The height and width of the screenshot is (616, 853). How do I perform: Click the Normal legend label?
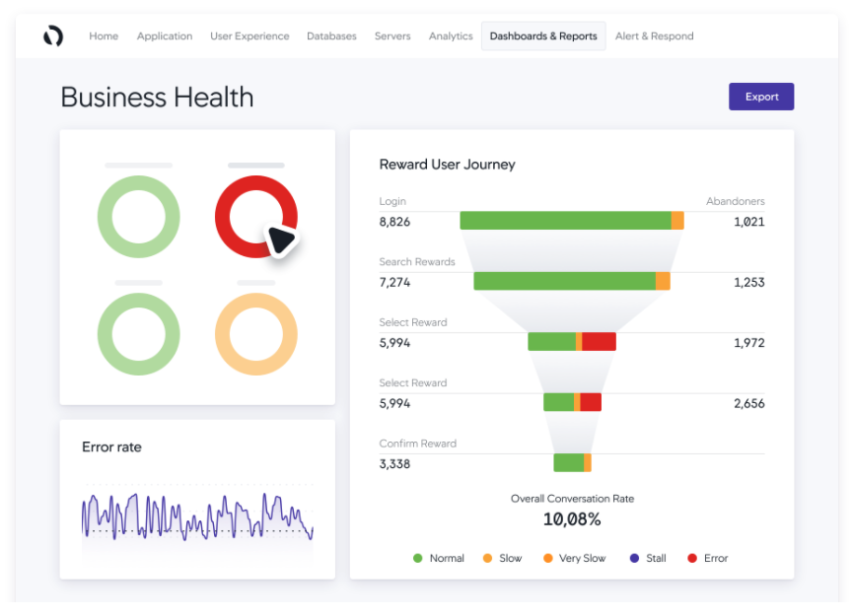coord(447,558)
